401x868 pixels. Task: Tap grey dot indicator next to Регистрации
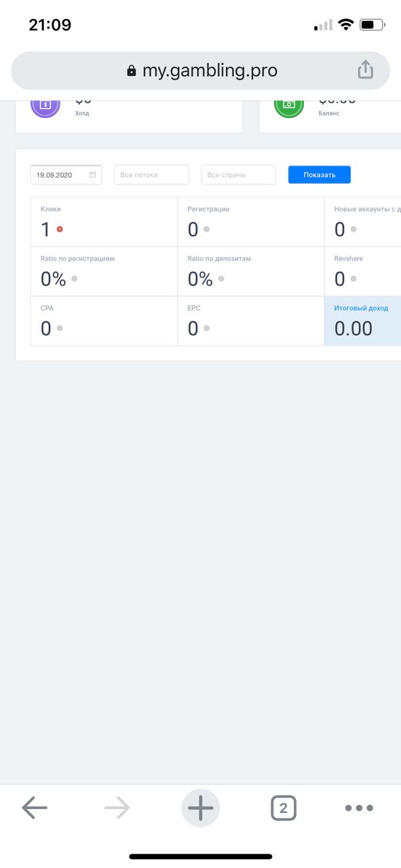click(x=207, y=229)
